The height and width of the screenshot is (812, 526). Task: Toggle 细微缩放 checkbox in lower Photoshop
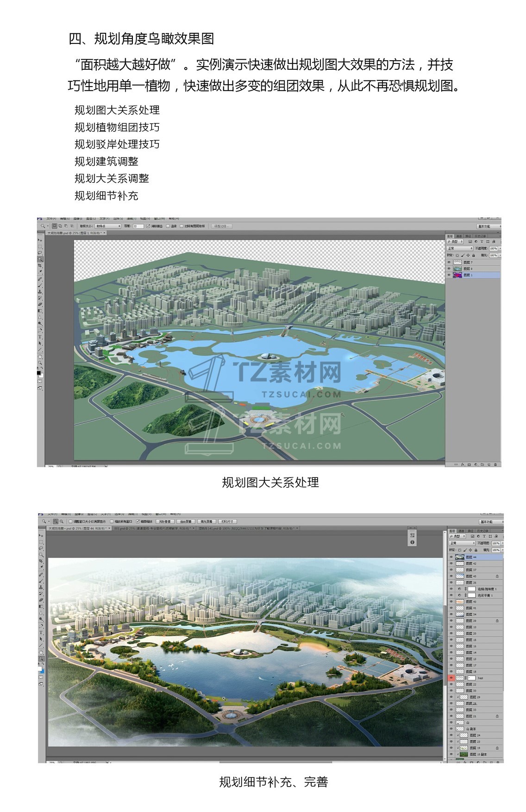(138, 521)
